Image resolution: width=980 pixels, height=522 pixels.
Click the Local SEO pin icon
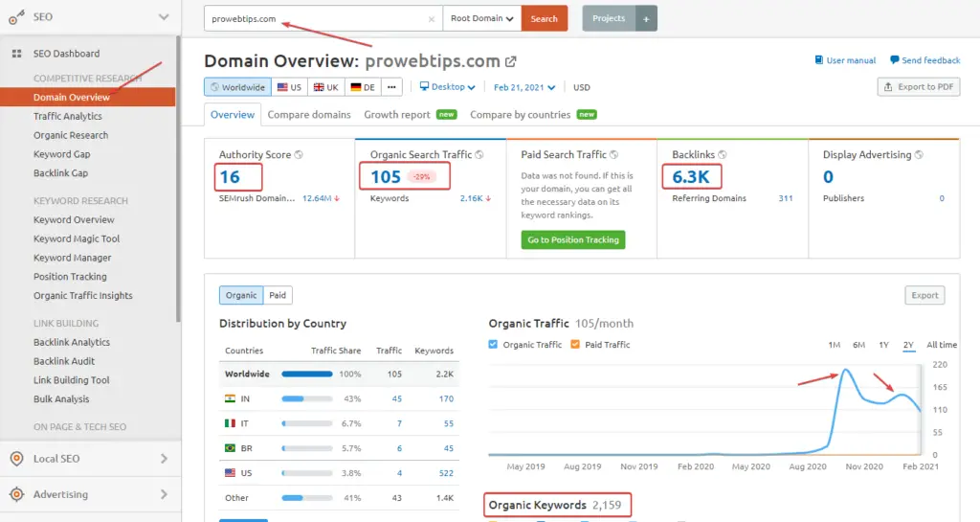click(17, 459)
